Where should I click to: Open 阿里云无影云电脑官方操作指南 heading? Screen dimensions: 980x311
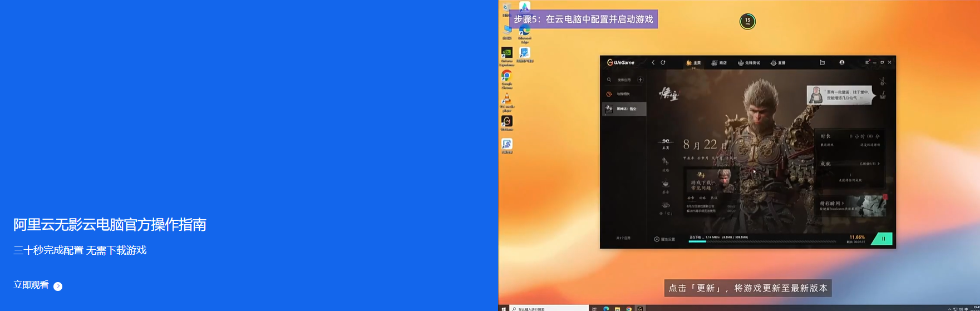[110, 224]
